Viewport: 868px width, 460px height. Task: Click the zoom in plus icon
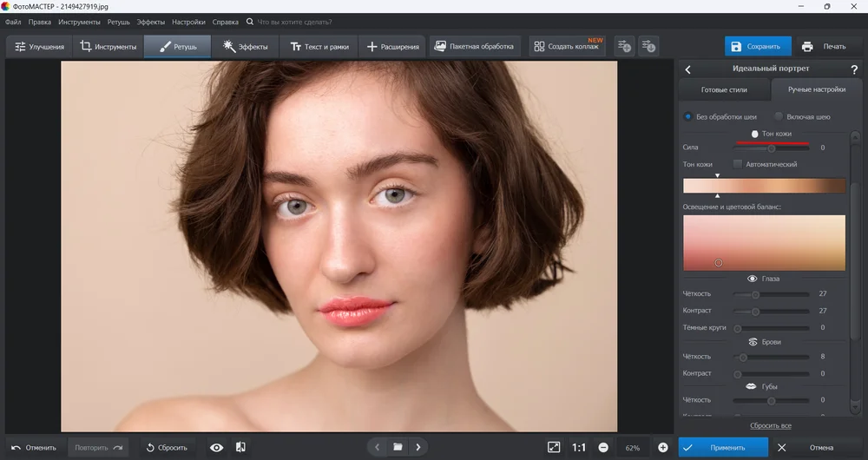coord(663,447)
